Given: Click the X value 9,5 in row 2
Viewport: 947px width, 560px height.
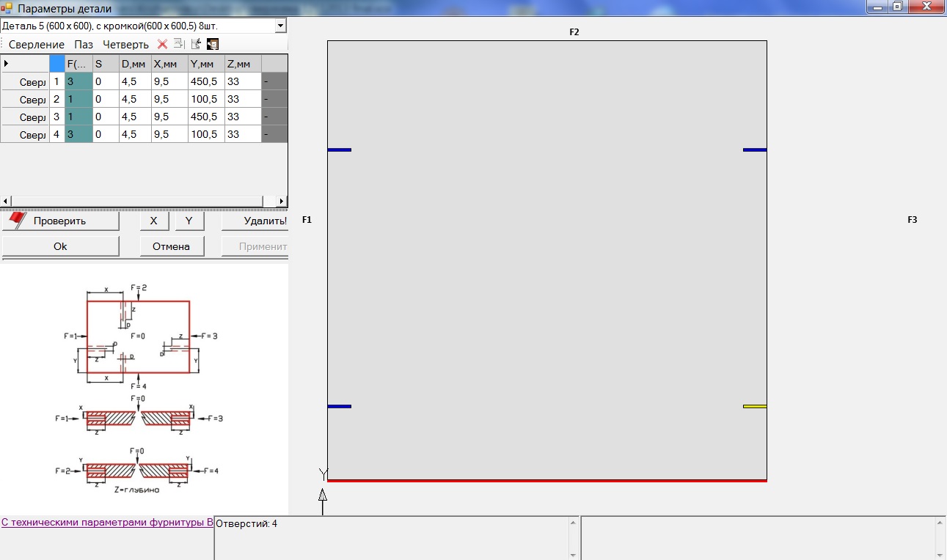Looking at the screenshot, I should [x=169, y=99].
